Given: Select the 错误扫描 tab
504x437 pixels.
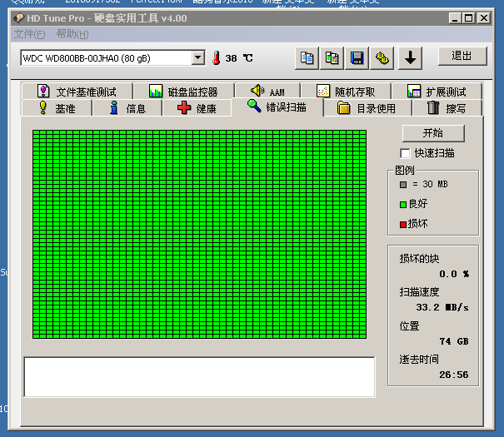Looking at the screenshot, I should click(x=277, y=107).
